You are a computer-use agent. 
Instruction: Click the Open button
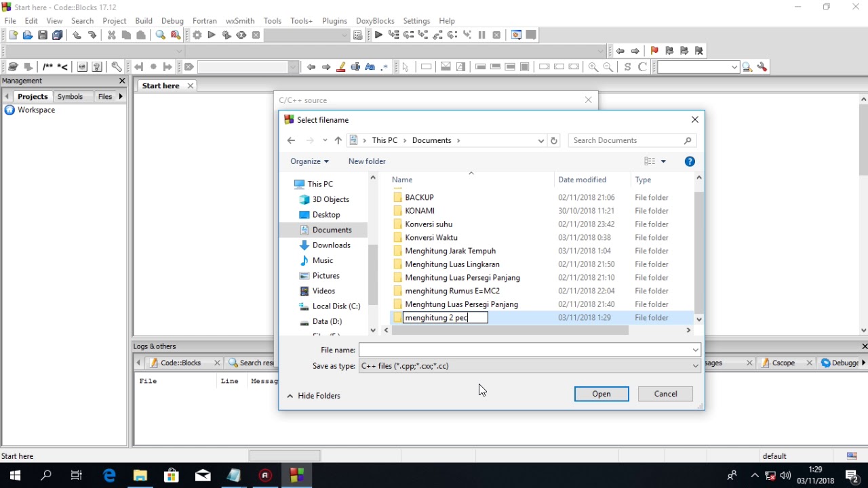coord(601,394)
